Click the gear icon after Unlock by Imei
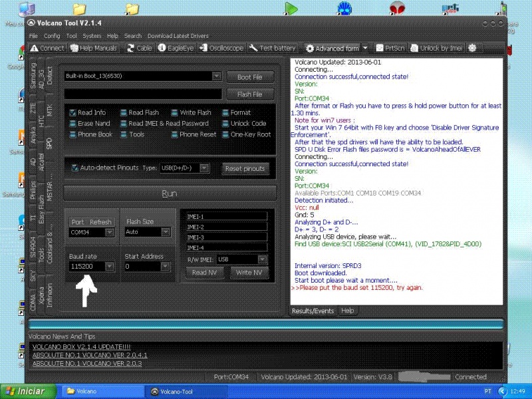 472,48
